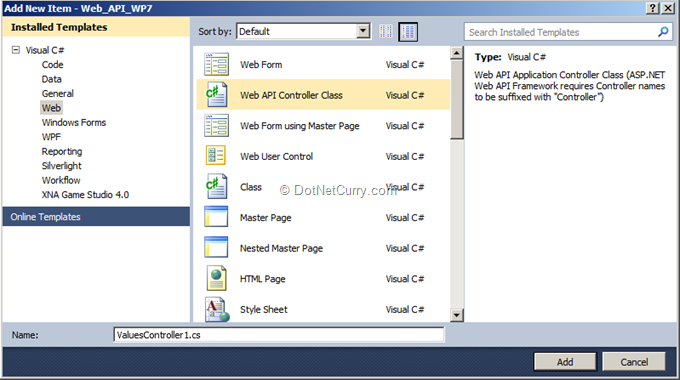This screenshot has height=380, width=680.
Task: Click the Web User Control icon
Action: (x=216, y=156)
